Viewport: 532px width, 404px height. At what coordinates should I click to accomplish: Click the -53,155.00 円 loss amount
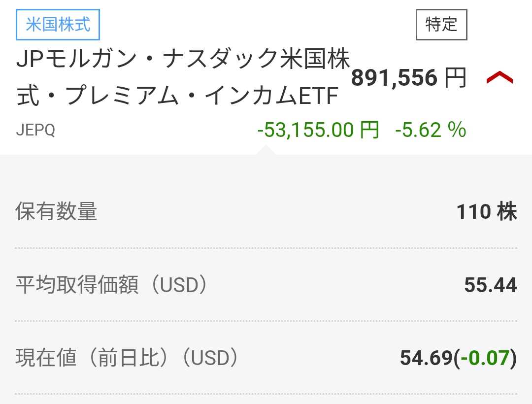318,130
